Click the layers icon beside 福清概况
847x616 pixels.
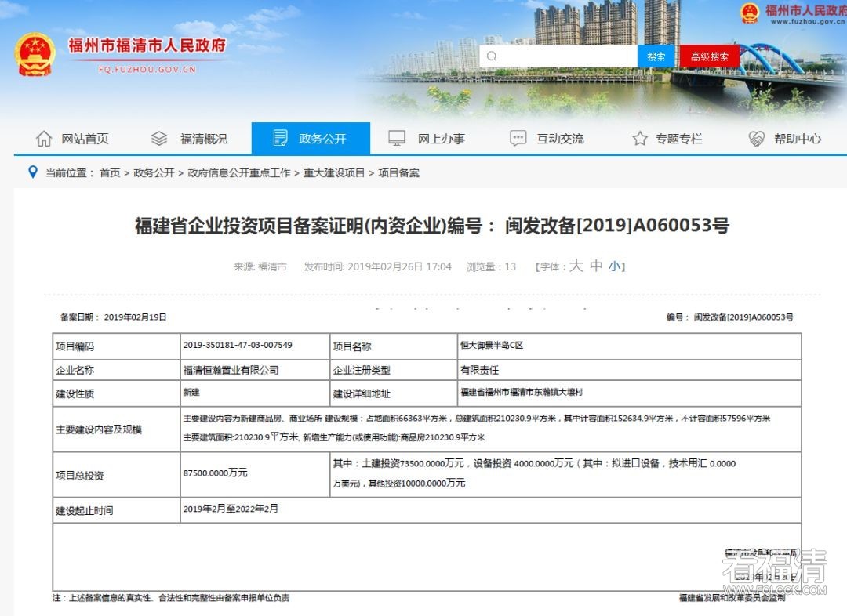[158, 139]
